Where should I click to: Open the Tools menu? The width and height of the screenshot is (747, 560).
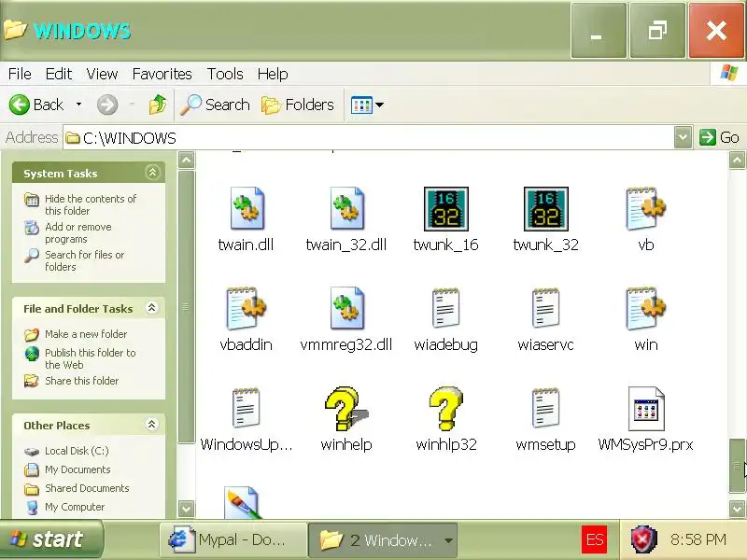pyautogui.click(x=225, y=74)
